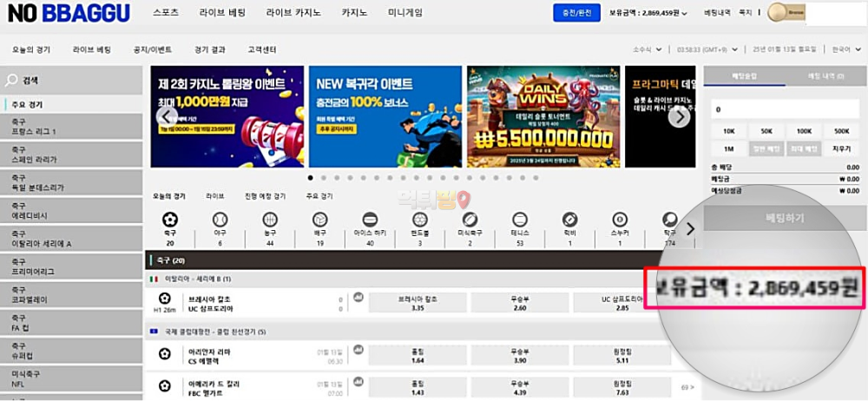The height and width of the screenshot is (401, 868).
Task: Open the 미니게임 top menu
Action: (x=405, y=12)
